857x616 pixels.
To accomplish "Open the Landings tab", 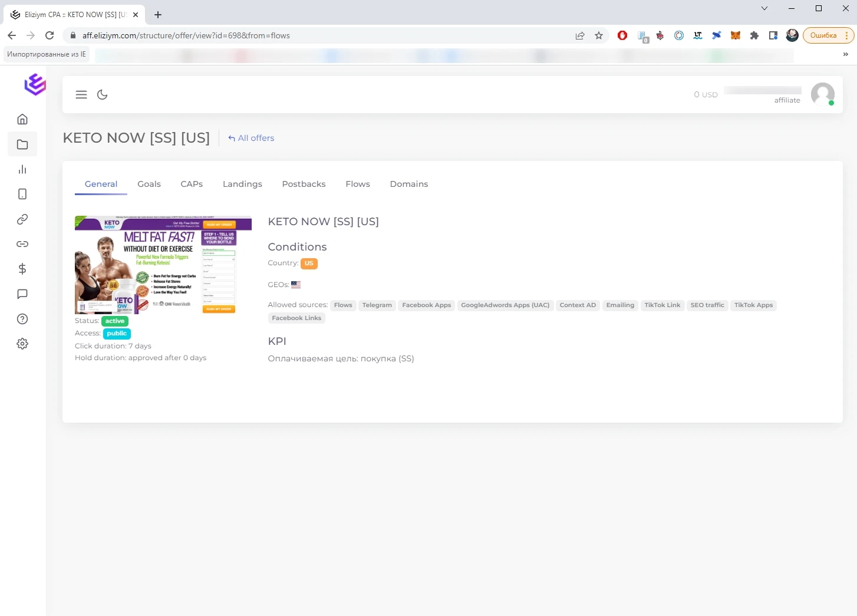I will click(x=242, y=184).
